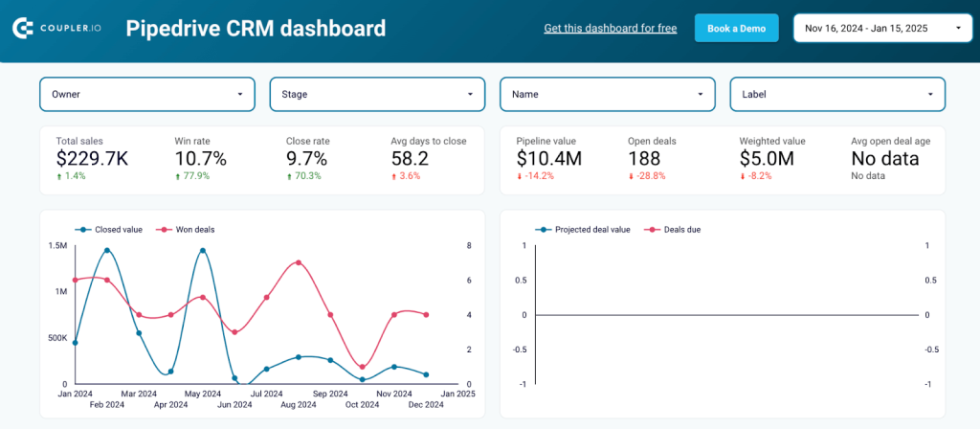
Task: Click the Book a Demo button
Action: [736, 28]
